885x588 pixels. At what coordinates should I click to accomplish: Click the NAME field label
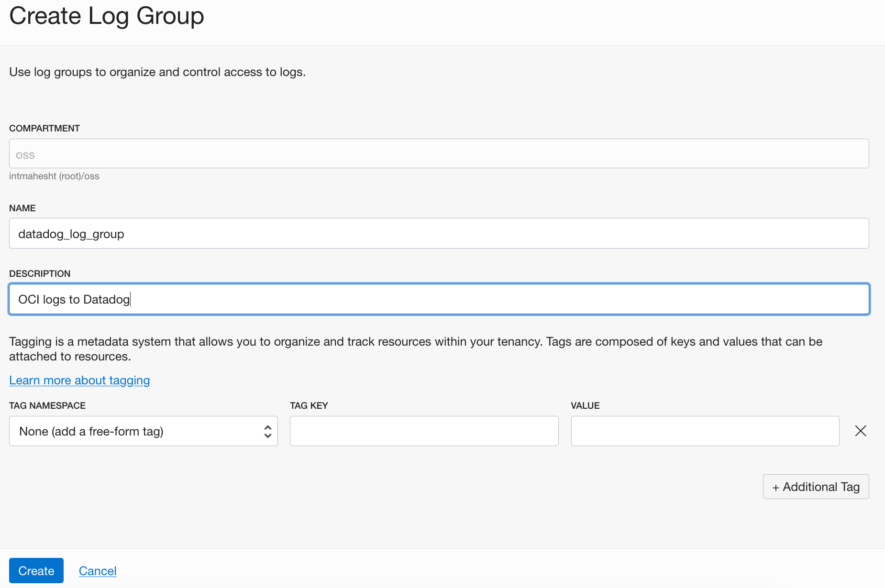pyautogui.click(x=22, y=208)
